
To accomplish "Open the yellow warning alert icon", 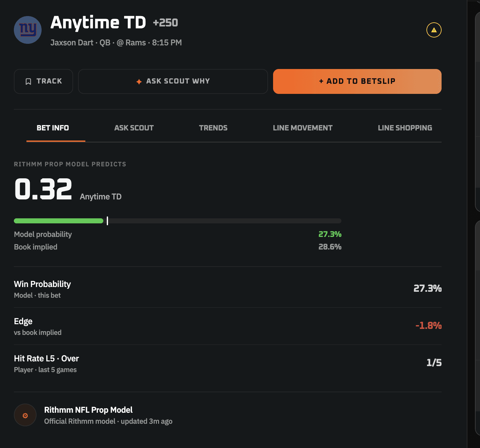I will (434, 30).
